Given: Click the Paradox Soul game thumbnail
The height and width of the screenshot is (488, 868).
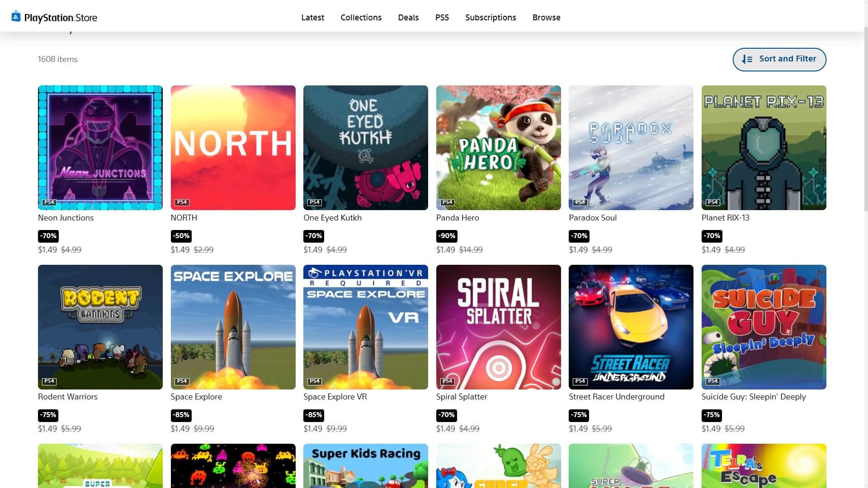Looking at the screenshot, I should coord(631,147).
